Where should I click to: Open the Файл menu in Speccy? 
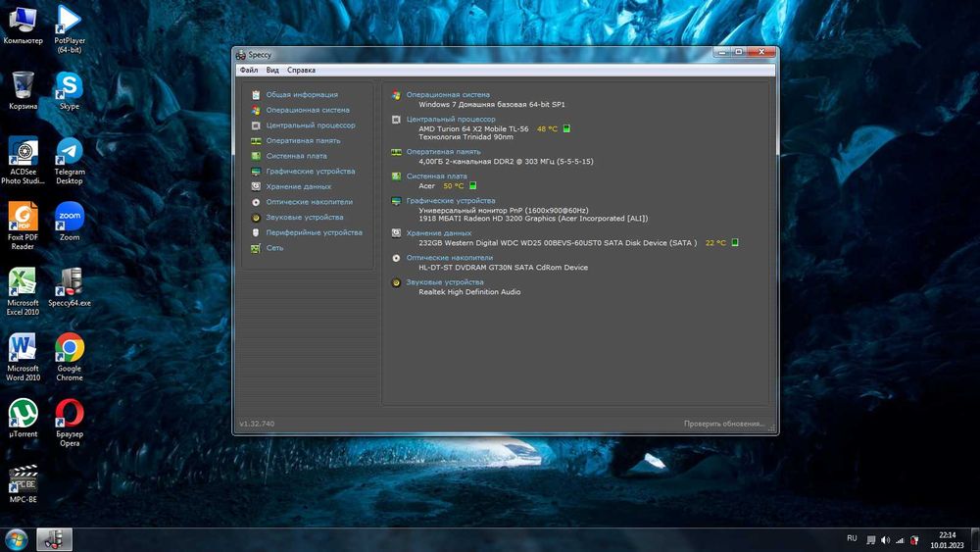pyautogui.click(x=249, y=70)
